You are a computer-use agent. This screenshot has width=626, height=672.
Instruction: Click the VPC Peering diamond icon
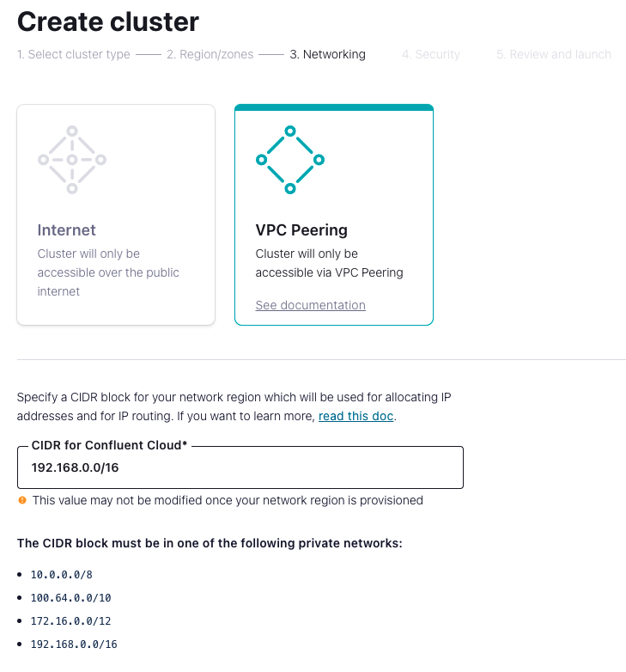(290, 160)
